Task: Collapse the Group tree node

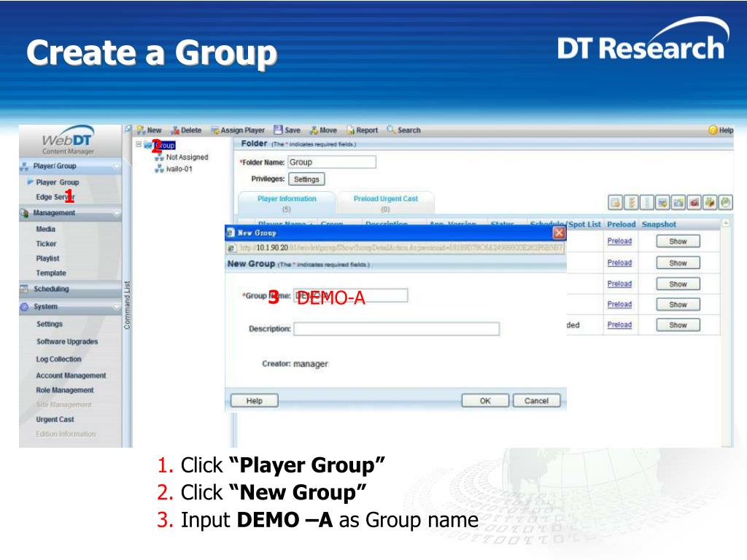Action: click(x=139, y=144)
